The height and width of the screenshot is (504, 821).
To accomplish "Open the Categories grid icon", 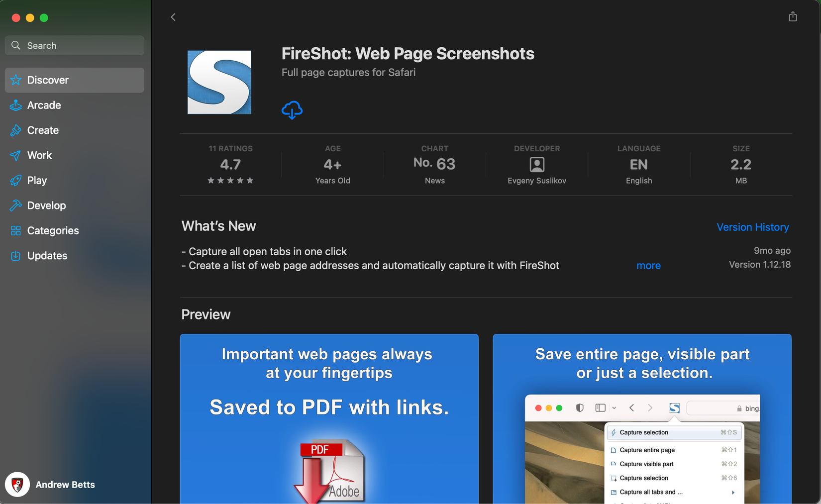I will tap(15, 230).
